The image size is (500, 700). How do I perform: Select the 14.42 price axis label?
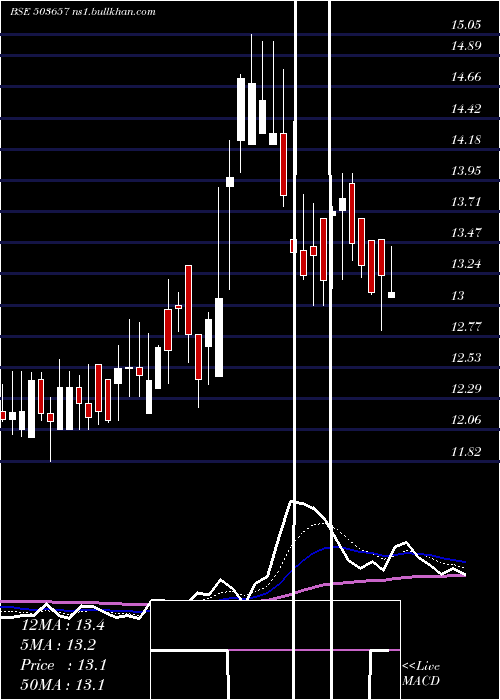click(466, 108)
